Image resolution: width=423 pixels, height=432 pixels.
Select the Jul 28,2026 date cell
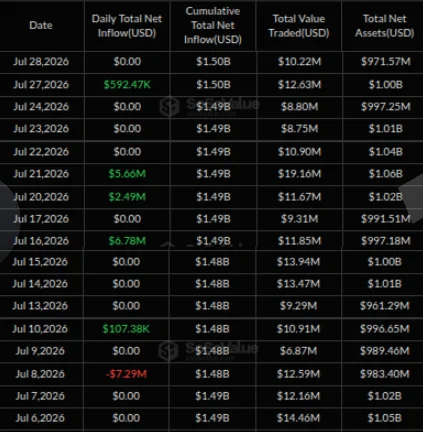tap(41, 62)
